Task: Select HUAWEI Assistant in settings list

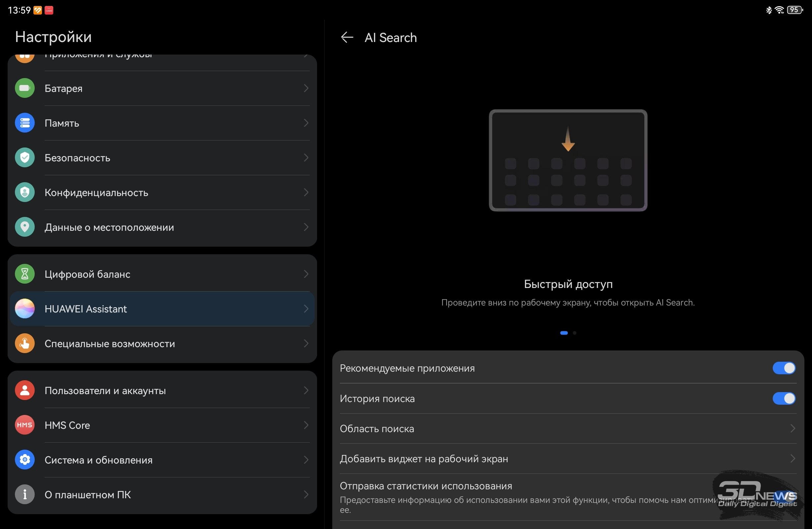Action: [x=162, y=309]
